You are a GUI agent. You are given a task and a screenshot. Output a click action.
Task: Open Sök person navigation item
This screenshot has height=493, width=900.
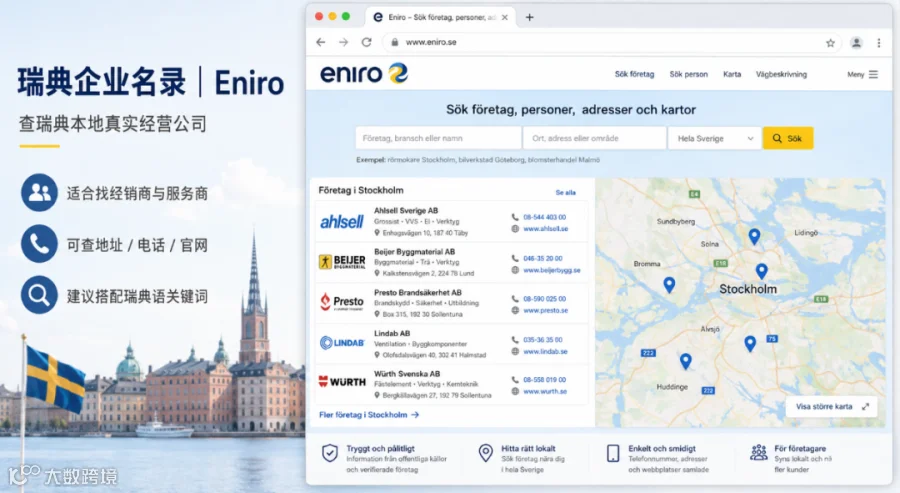click(x=688, y=74)
